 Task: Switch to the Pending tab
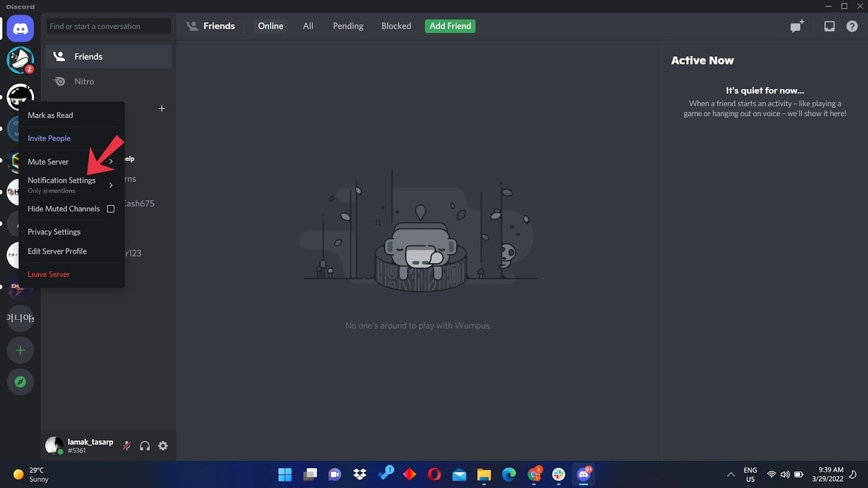(x=348, y=26)
